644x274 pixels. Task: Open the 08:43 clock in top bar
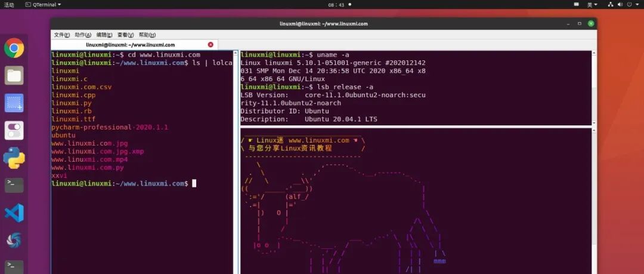click(x=336, y=5)
